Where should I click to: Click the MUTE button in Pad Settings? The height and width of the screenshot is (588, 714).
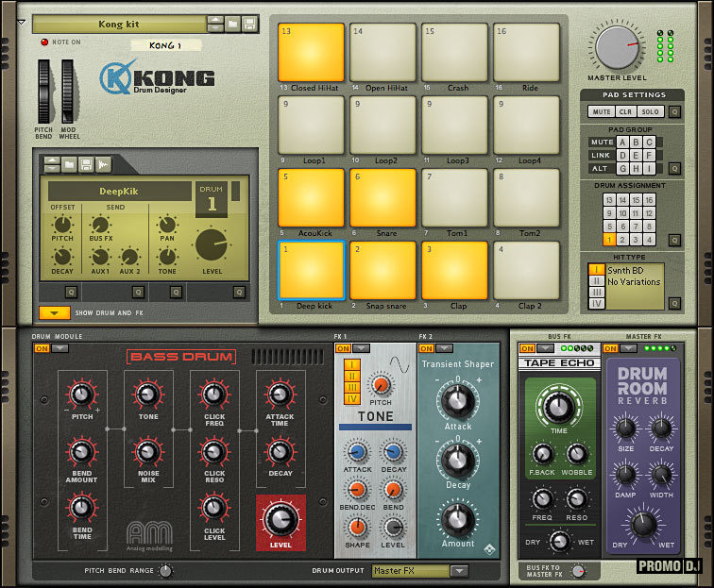click(x=602, y=111)
